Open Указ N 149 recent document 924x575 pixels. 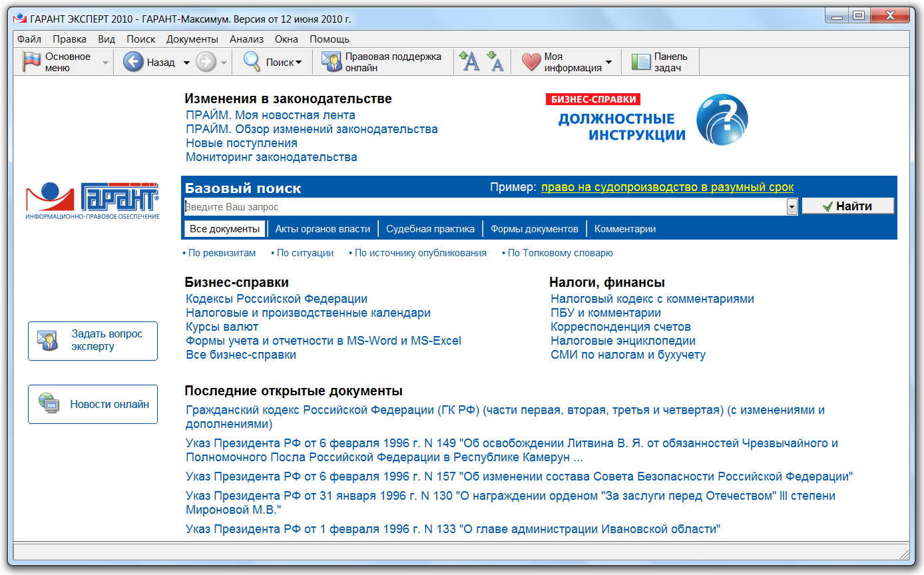[512, 451]
